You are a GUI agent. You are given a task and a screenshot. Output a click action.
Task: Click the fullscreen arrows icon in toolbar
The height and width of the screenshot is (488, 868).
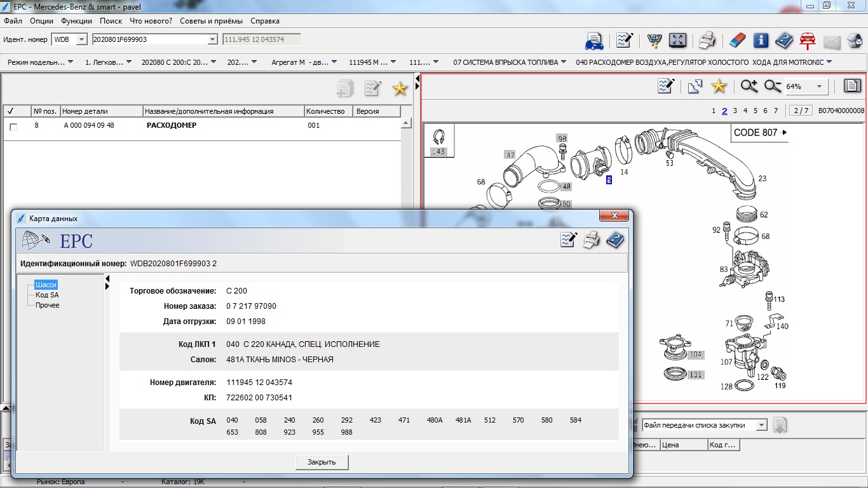coord(678,41)
